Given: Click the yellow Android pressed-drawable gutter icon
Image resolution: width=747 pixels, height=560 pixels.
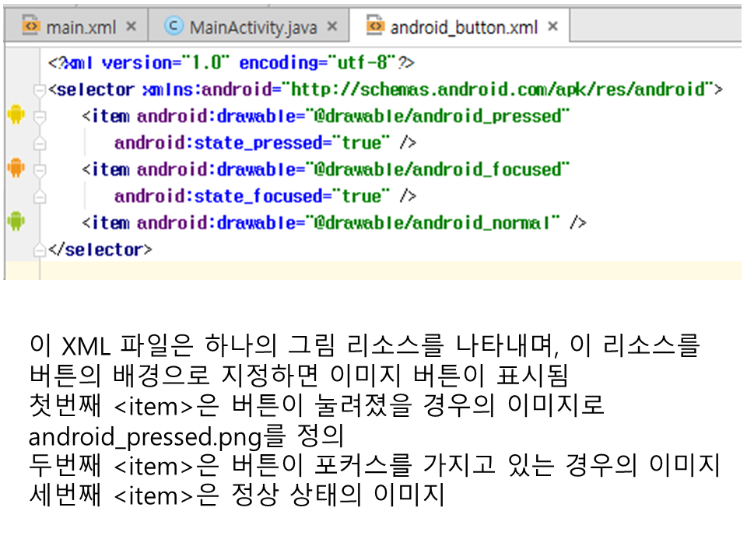Looking at the screenshot, I should tap(15, 116).
